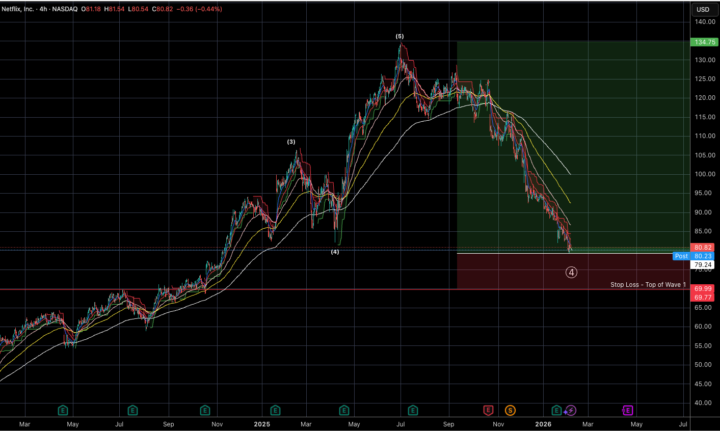Open the green January 2026 earnings marker
The image size is (720, 431).
tap(556, 410)
